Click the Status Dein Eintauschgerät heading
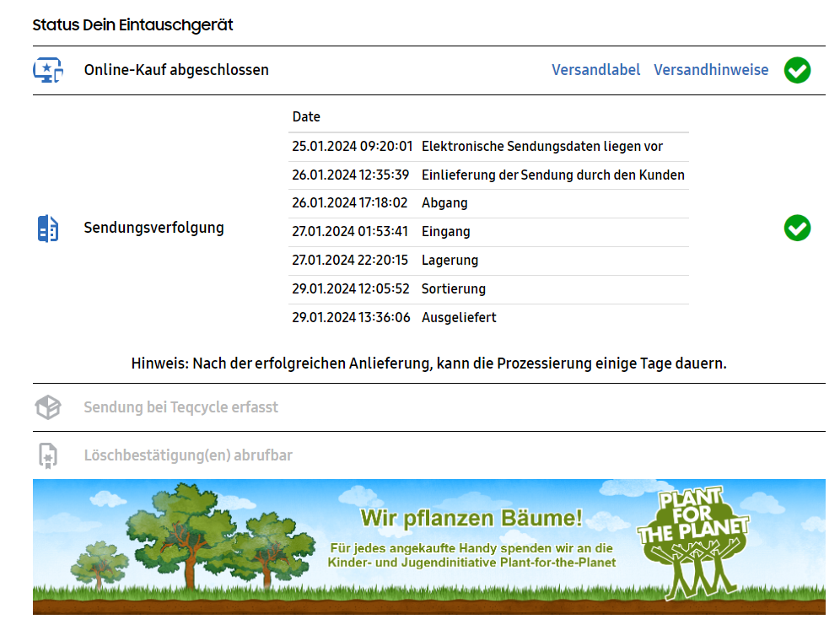Image resolution: width=840 pixels, height=630 pixels. (x=132, y=24)
